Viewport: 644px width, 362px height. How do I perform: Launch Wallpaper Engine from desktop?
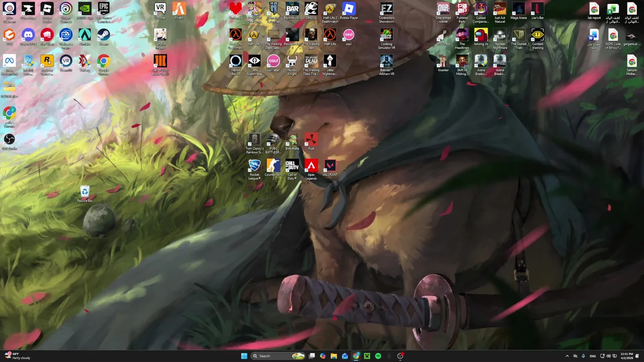65,38
